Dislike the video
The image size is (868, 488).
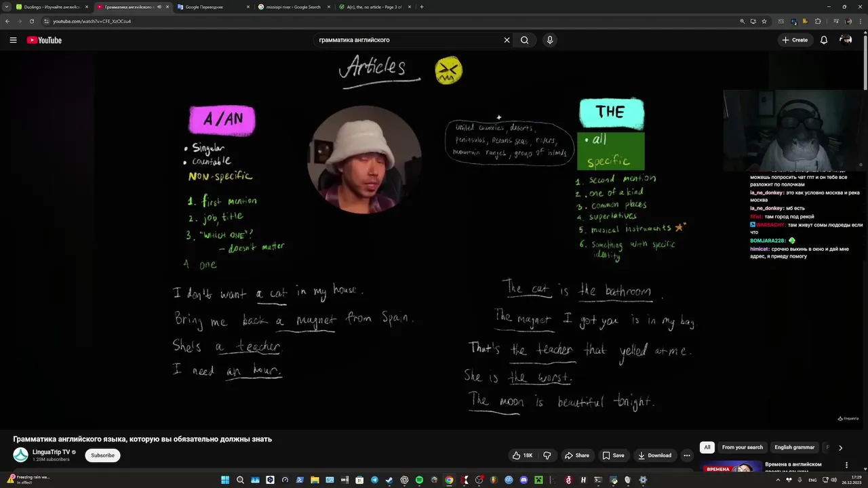pyautogui.click(x=547, y=455)
